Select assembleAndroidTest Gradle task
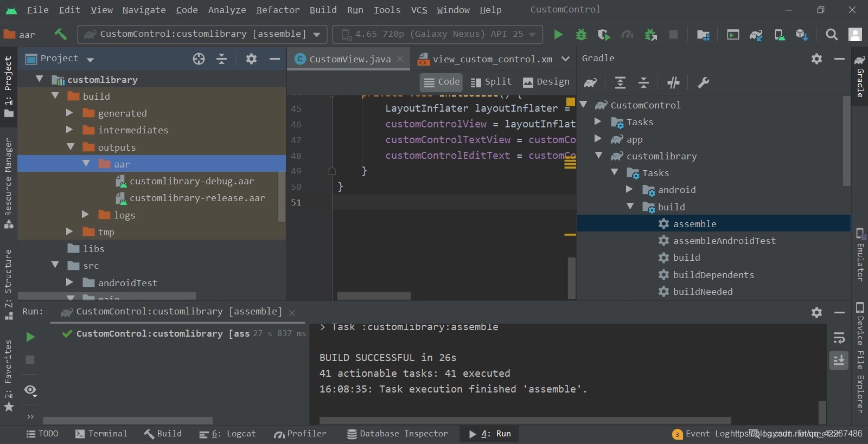Image resolution: width=868 pixels, height=444 pixels. 724,241
